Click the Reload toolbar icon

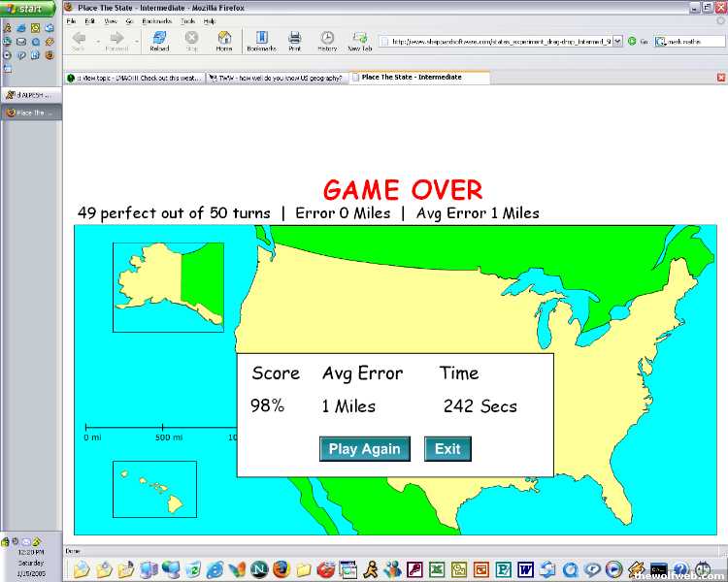click(x=159, y=39)
